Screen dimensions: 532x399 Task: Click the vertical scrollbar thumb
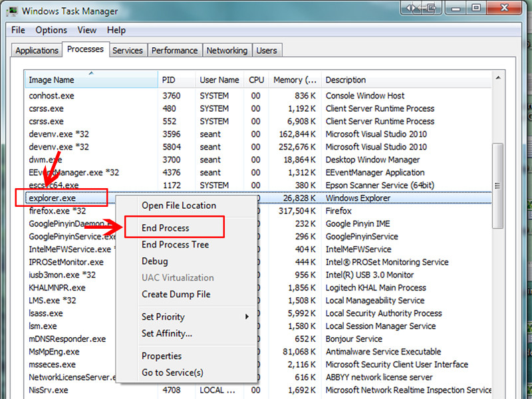pyautogui.click(x=497, y=186)
